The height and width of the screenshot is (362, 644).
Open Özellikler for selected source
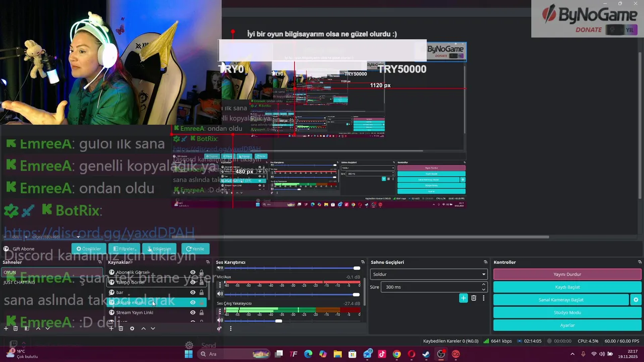coord(89,249)
